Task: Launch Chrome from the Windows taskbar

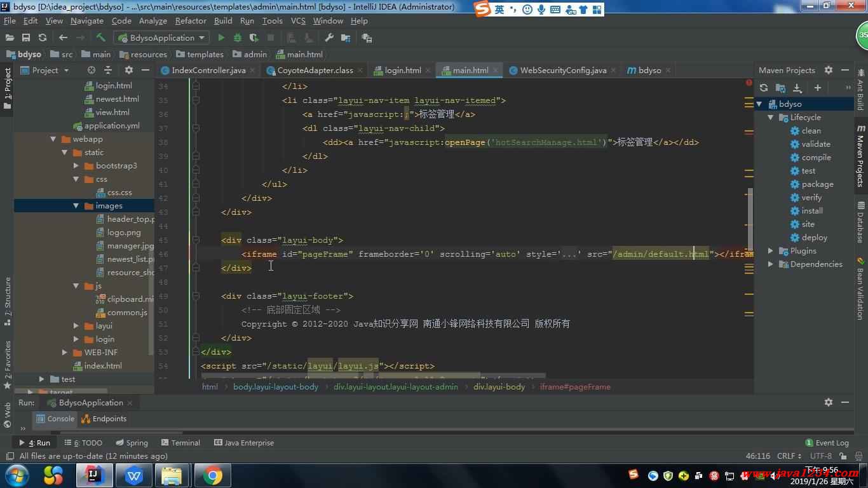Action: click(x=212, y=475)
